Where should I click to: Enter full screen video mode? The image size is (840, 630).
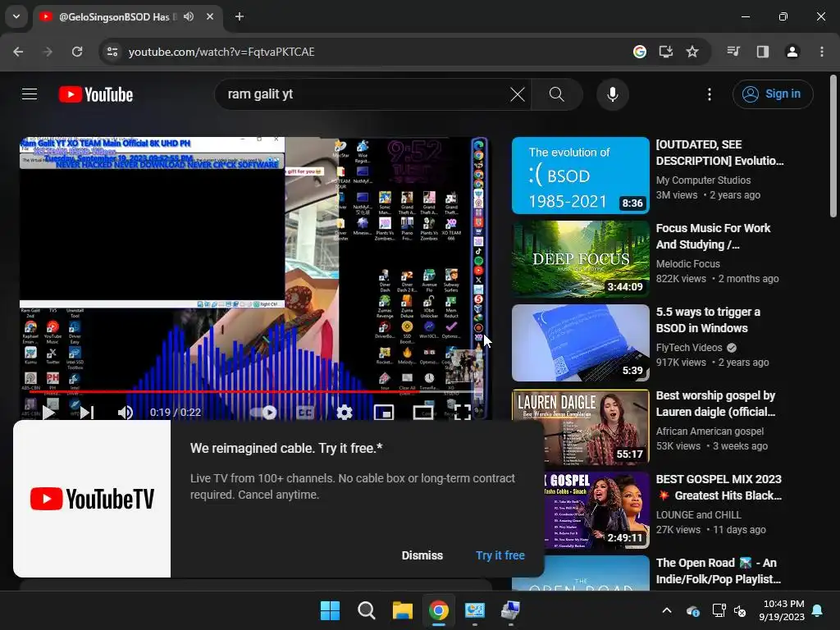click(x=463, y=412)
